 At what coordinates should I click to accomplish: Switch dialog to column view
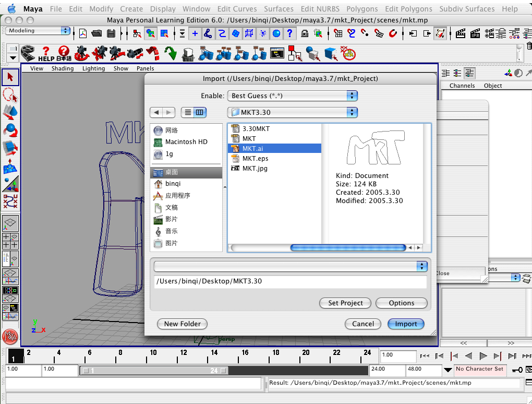click(199, 112)
